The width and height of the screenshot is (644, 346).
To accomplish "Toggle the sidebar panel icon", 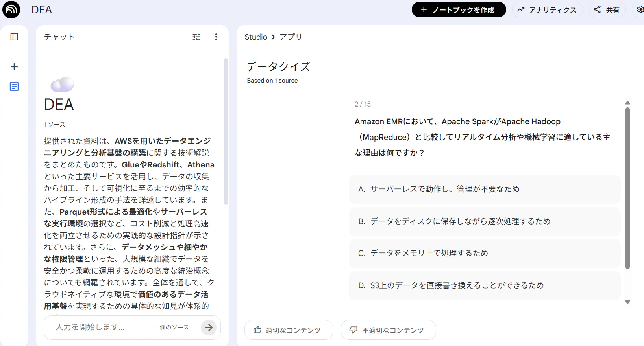I will tap(14, 37).
